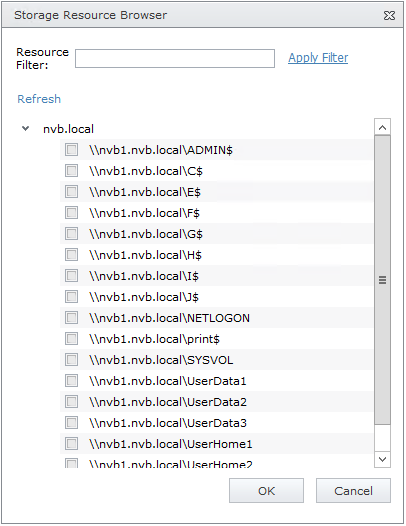406x526 pixels.
Task: Select the \\nvb1.nvb.local\F$ text
Action: [144, 213]
